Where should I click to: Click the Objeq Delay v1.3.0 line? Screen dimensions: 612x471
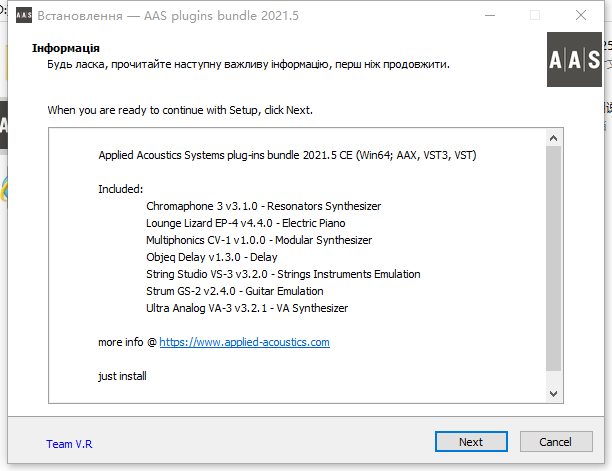(212, 257)
